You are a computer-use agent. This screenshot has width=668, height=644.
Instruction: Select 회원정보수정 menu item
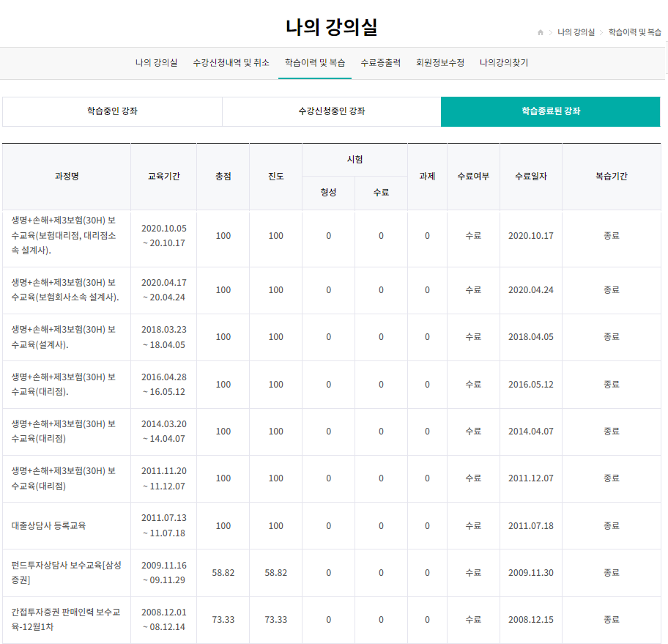point(440,63)
